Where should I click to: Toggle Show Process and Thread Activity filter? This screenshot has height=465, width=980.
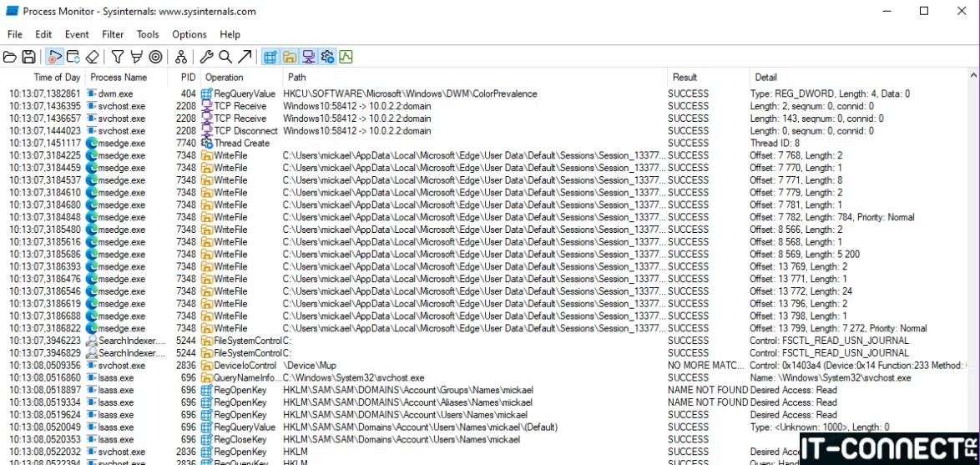click(x=327, y=57)
